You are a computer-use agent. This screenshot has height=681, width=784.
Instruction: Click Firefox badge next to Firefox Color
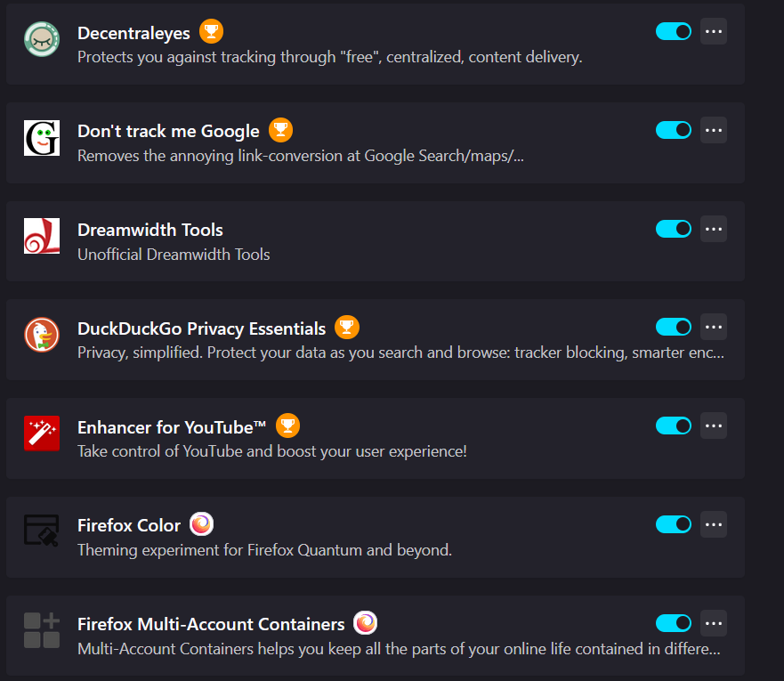pos(201,524)
